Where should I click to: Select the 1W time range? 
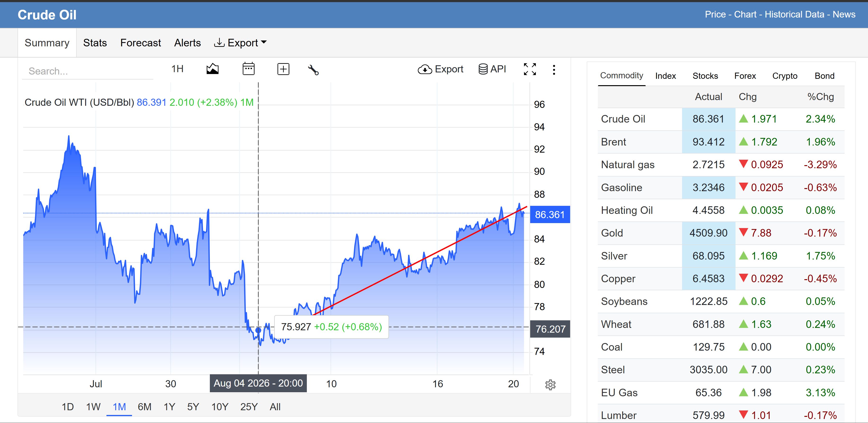coord(93,407)
